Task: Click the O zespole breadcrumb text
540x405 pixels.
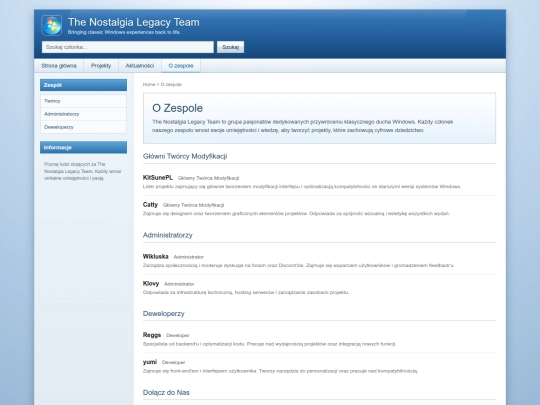Action: 171,84
